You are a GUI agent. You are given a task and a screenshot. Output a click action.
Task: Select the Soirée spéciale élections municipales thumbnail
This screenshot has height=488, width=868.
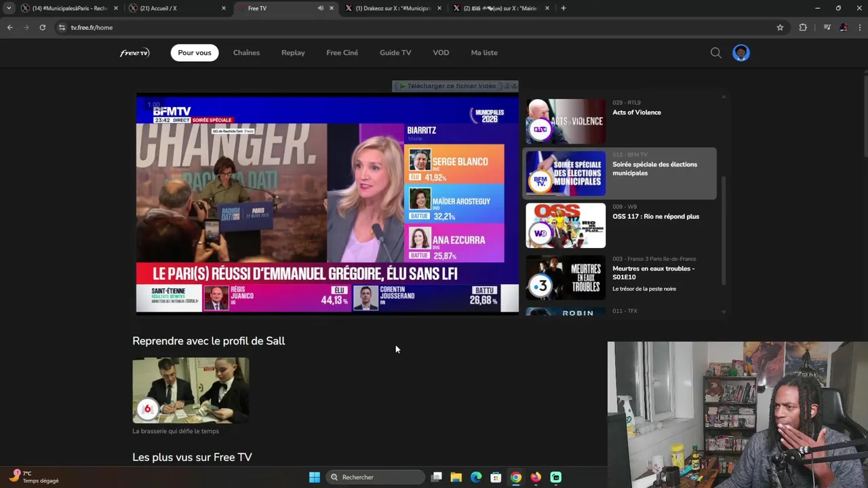point(566,174)
